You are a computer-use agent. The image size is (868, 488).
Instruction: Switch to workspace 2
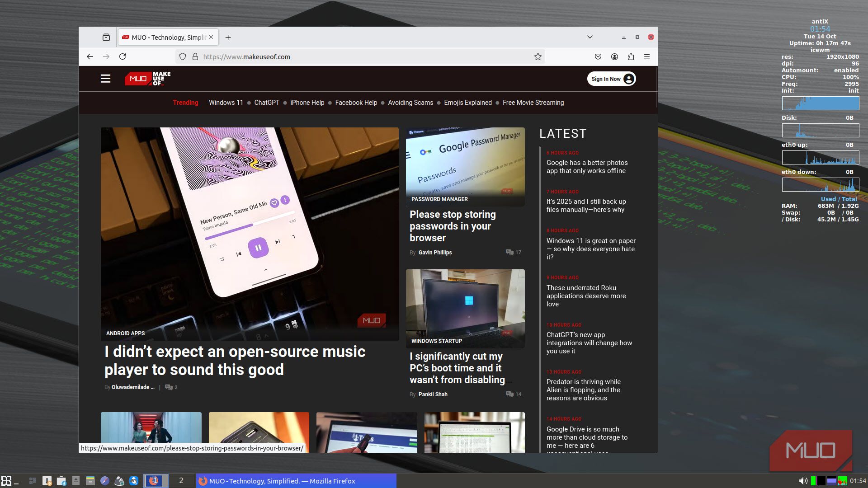(x=181, y=481)
